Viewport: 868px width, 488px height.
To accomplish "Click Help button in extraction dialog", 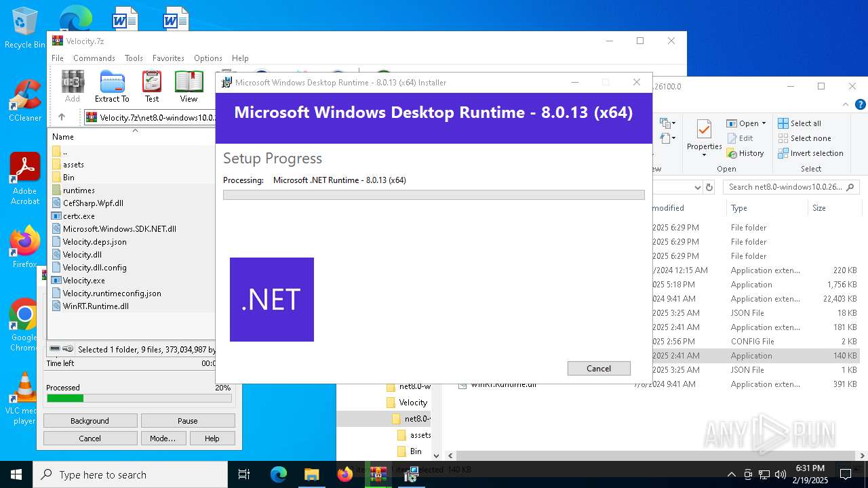I will point(212,439).
